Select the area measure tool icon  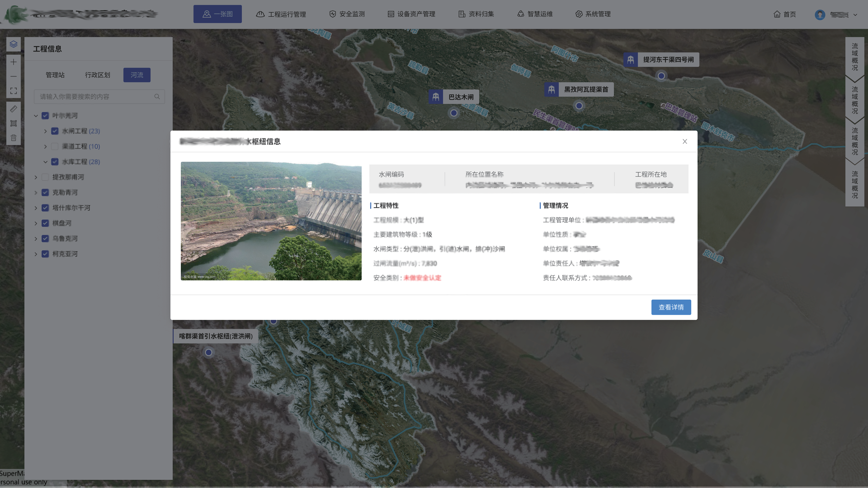tap(14, 123)
